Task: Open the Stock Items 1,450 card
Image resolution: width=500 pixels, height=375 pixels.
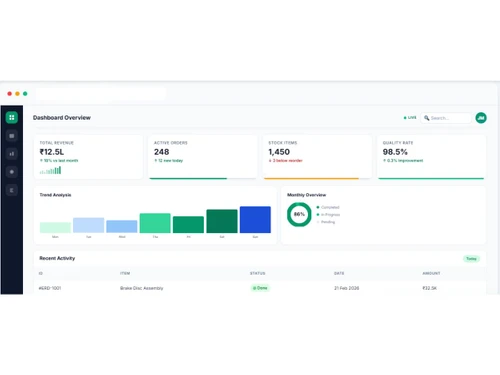Action: point(317,157)
